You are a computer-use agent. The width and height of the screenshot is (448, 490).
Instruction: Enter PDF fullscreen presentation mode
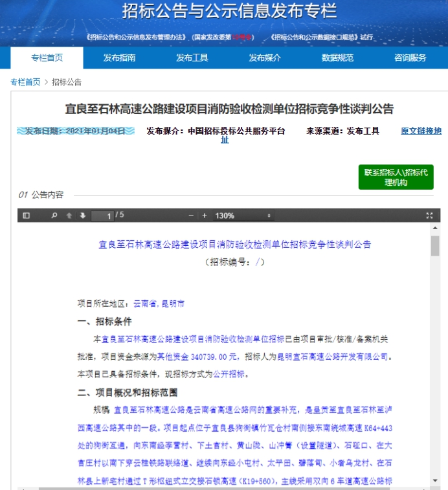[x=429, y=216]
